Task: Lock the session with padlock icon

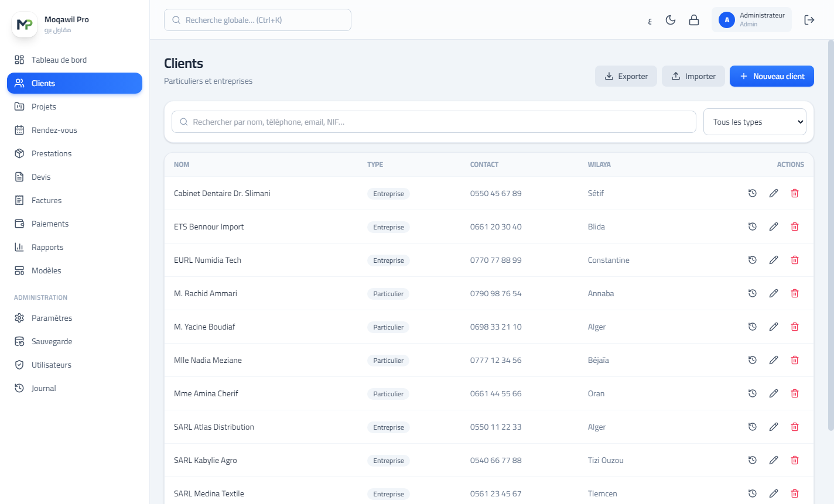Action: [x=694, y=20]
